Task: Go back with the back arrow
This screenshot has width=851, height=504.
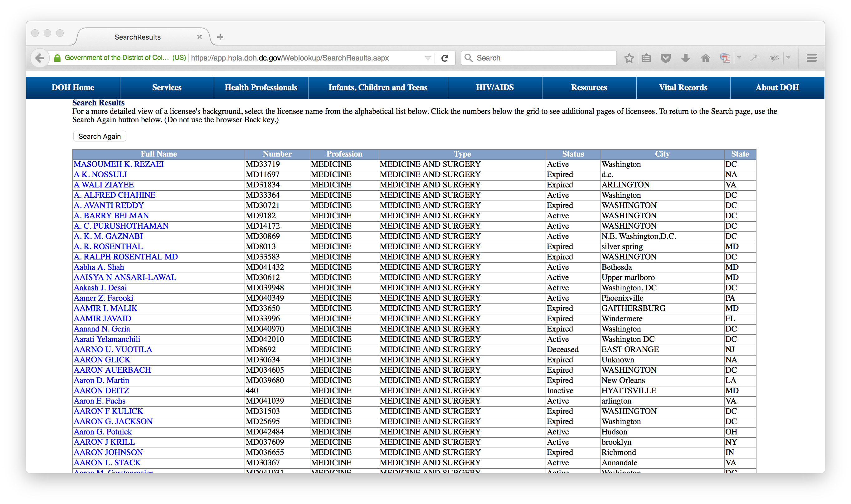Action: pyautogui.click(x=40, y=58)
